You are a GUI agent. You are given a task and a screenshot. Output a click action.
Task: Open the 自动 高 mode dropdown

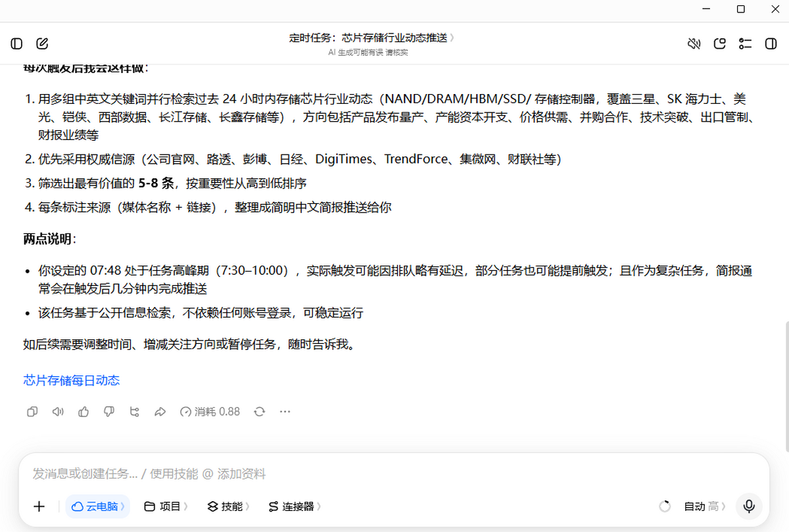click(x=705, y=506)
